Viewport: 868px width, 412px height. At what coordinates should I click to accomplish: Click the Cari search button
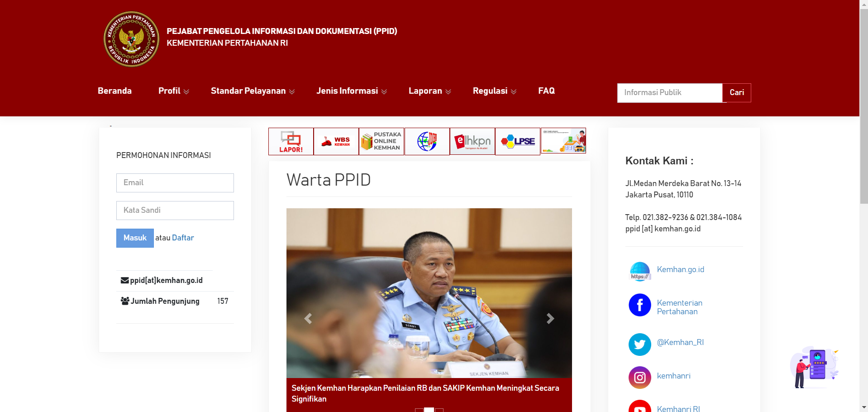736,93
